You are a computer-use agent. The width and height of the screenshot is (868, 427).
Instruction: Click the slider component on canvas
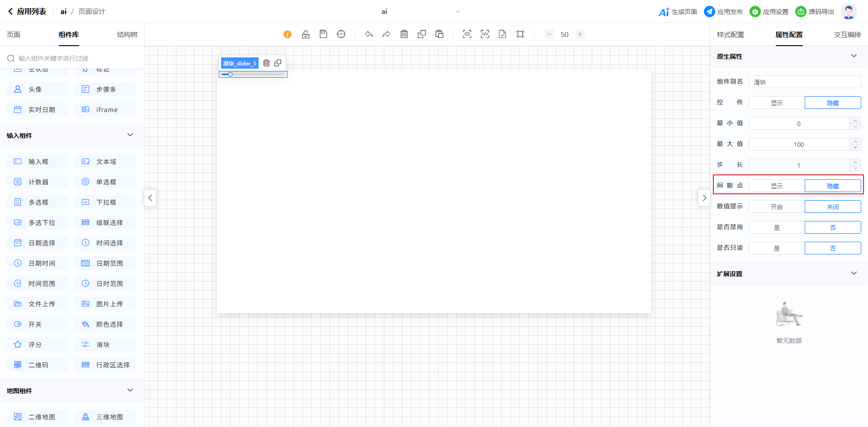click(253, 75)
